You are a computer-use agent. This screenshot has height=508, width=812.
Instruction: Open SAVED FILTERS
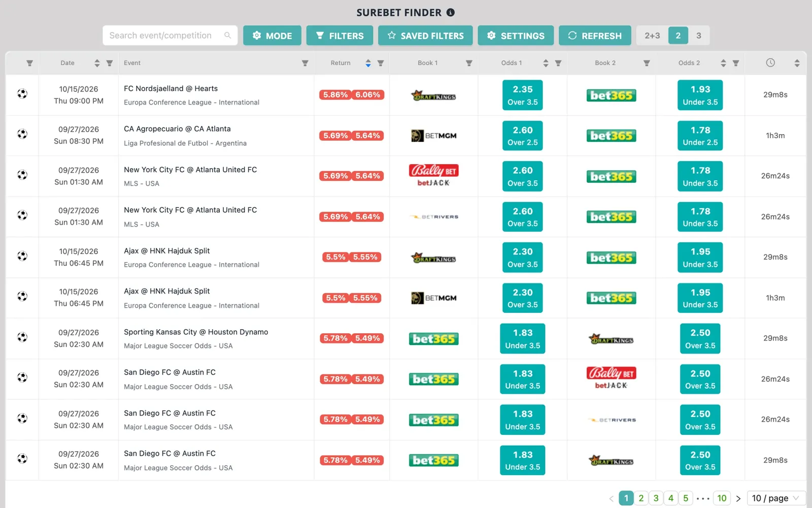click(425, 36)
